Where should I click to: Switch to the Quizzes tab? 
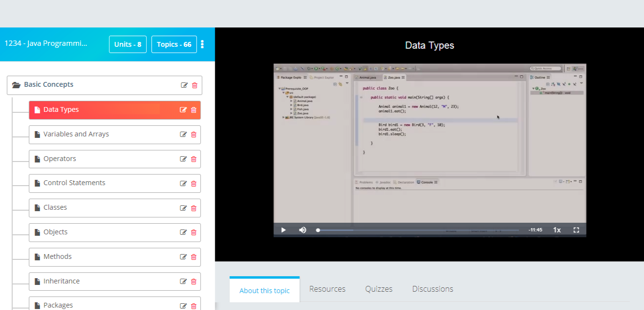click(379, 289)
